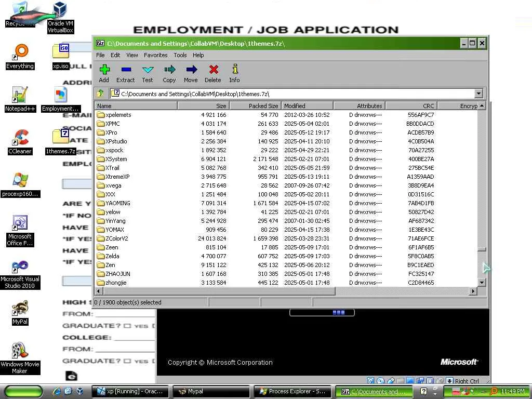Select the XSystem folder
The image size is (532, 399).
(286, 159)
